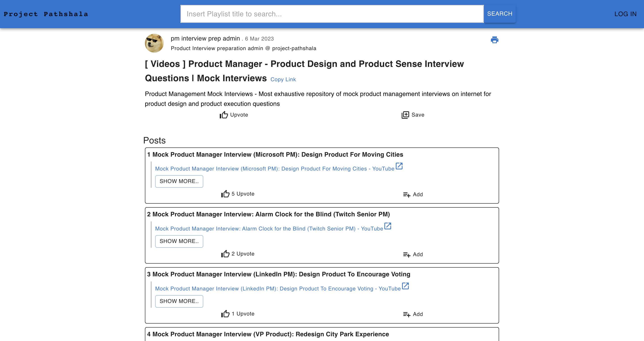Screen dimensions: 644x341
Task: Expand SHOW MORE on Alarm Clock post
Action: pos(179,241)
